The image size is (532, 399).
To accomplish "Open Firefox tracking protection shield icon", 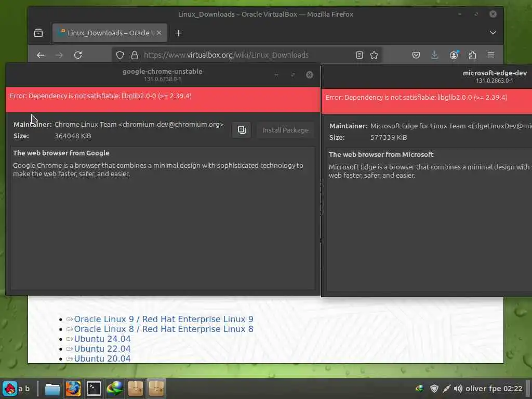I will 120,55.
